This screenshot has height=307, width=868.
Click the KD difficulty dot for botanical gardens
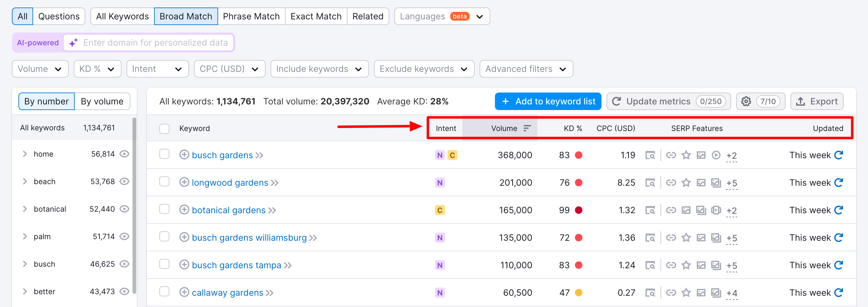pos(579,210)
